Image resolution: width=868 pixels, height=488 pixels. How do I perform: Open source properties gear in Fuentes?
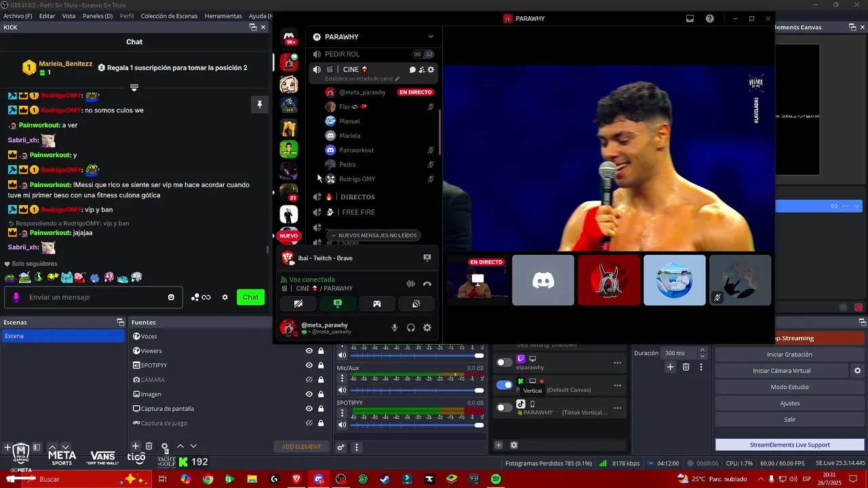click(164, 447)
